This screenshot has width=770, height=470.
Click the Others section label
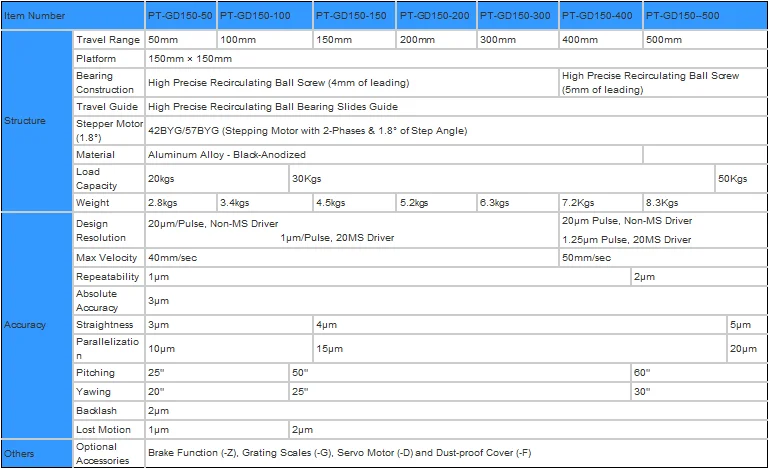click(19, 453)
